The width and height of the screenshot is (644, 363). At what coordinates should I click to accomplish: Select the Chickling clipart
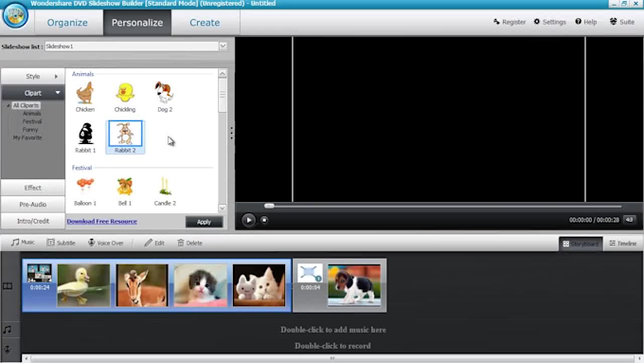[125, 97]
